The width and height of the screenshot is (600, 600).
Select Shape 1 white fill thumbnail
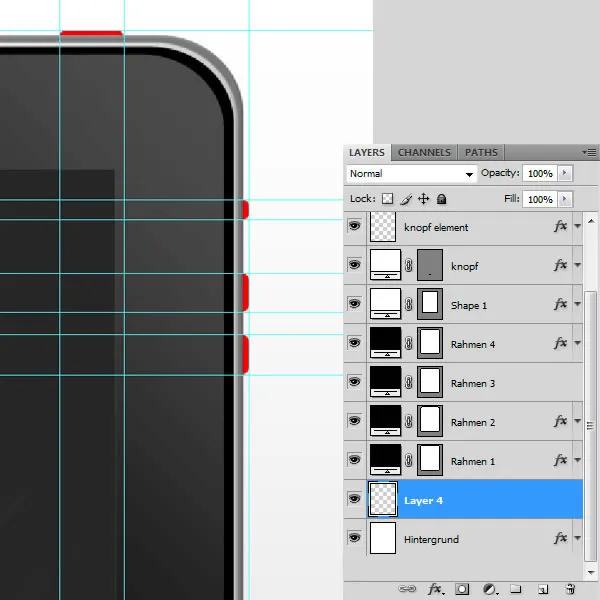pos(385,304)
